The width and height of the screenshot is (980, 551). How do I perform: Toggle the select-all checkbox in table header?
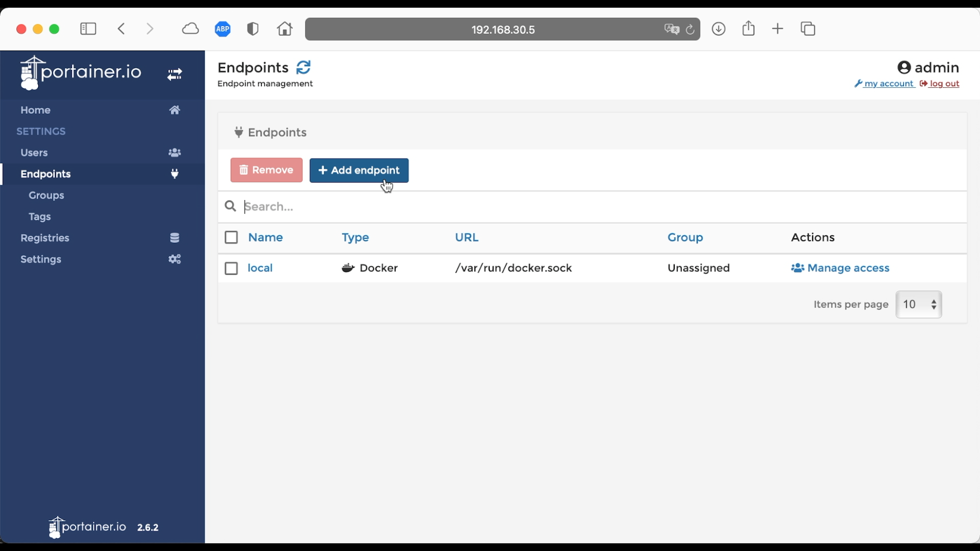point(231,238)
